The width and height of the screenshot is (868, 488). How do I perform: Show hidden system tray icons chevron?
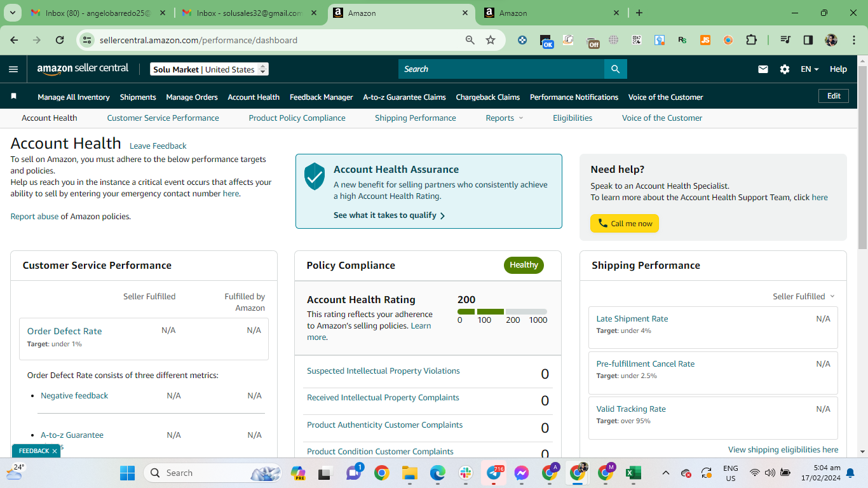pyautogui.click(x=665, y=473)
